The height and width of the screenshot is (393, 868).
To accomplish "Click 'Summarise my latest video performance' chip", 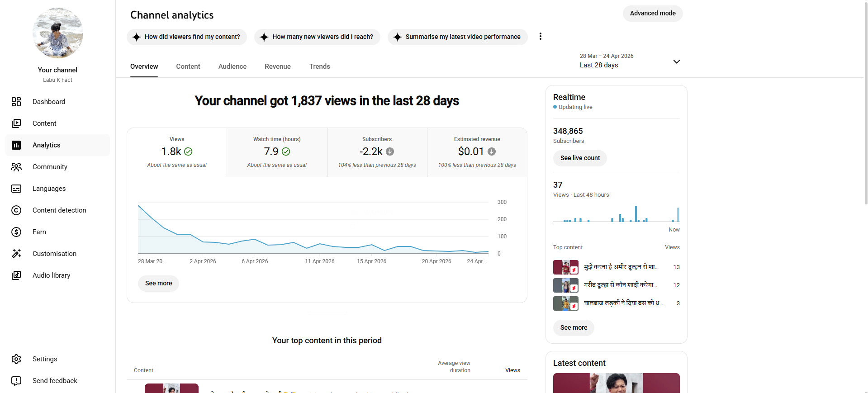I will 458,37.
